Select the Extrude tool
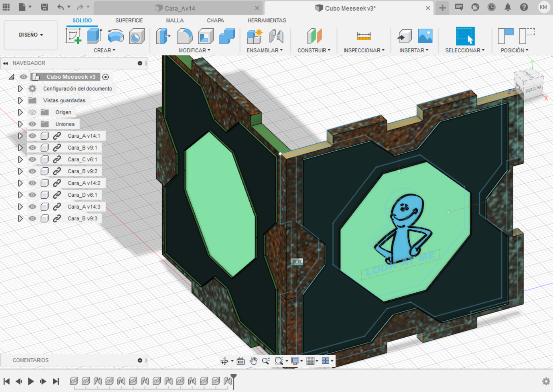 coord(95,36)
